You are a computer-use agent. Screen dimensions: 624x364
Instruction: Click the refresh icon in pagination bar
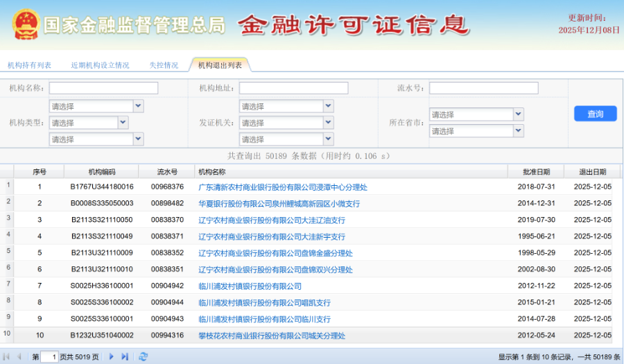click(144, 356)
